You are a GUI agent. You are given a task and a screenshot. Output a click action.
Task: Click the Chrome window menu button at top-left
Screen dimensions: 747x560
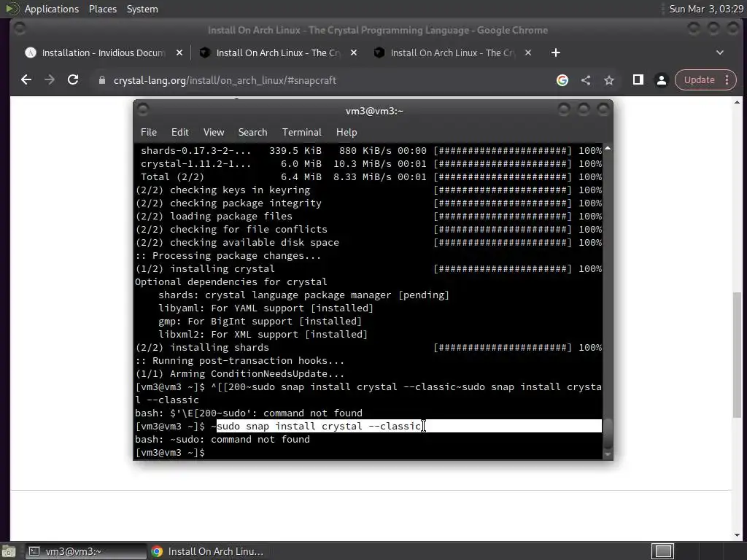pos(20,28)
